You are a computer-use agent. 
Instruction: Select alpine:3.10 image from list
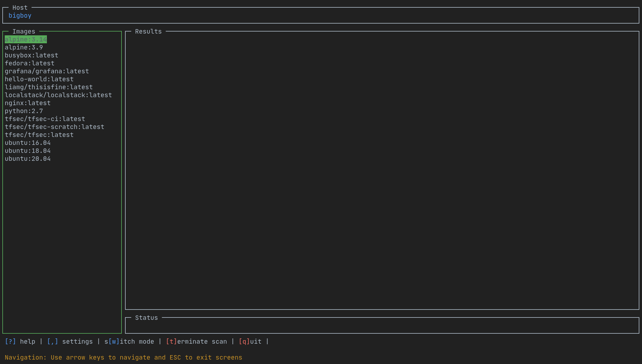25,39
